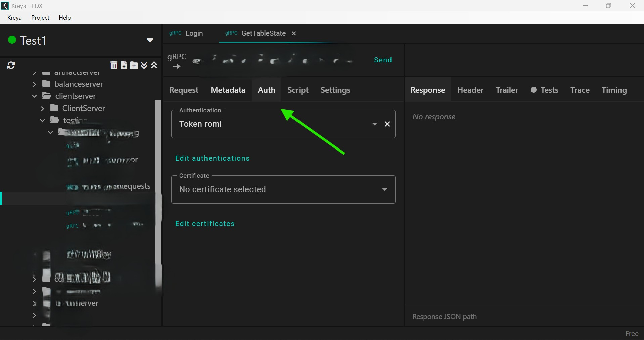The width and height of the screenshot is (644, 340).
Task: Click the gRPC method type selector
Action: [177, 60]
